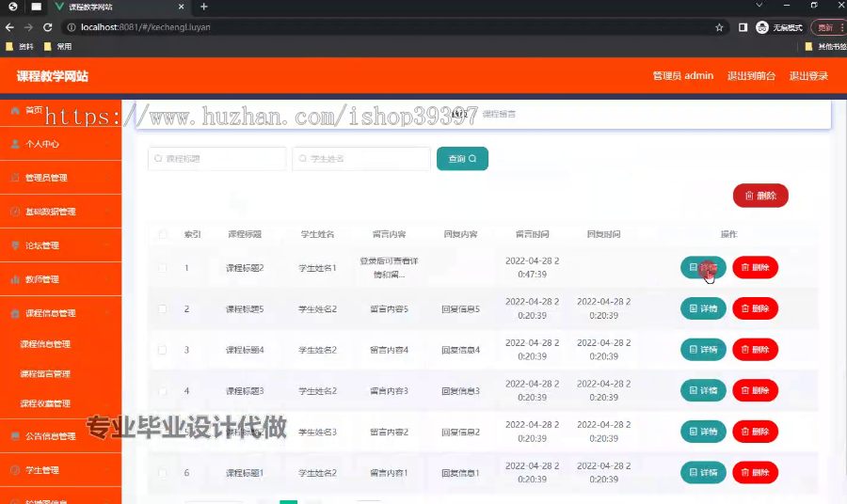Click 退出到前台 link in header
The image size is (847, 504).
tap(751, 75)
